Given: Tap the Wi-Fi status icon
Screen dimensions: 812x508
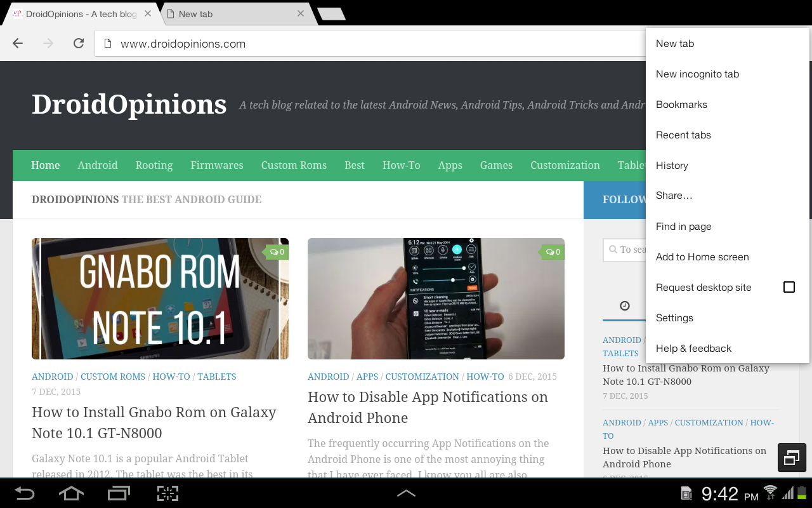Looking at the screenshot, I should 770,492.
